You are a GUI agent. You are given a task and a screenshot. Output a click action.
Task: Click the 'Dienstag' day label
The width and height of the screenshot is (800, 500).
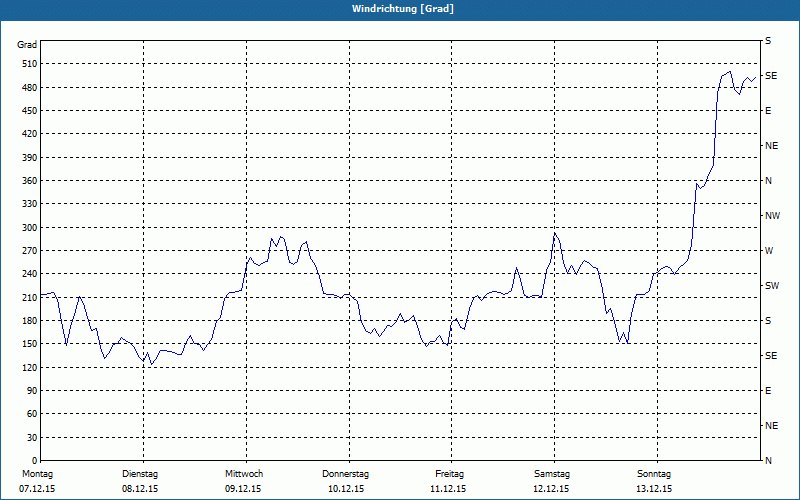140,474
